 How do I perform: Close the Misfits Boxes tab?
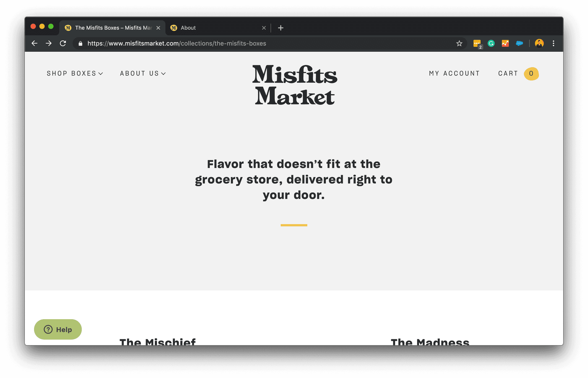(x=158, y=28)
